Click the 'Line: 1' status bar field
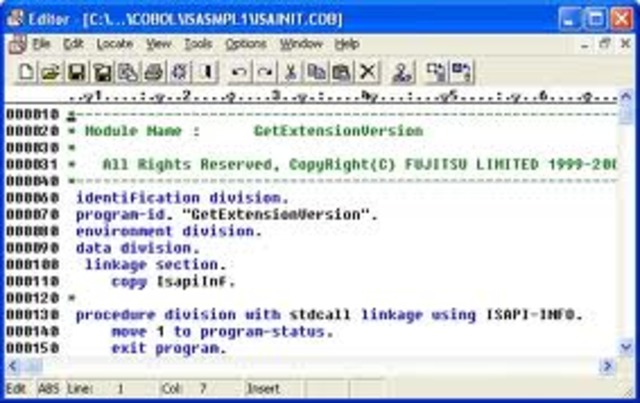 110,388
